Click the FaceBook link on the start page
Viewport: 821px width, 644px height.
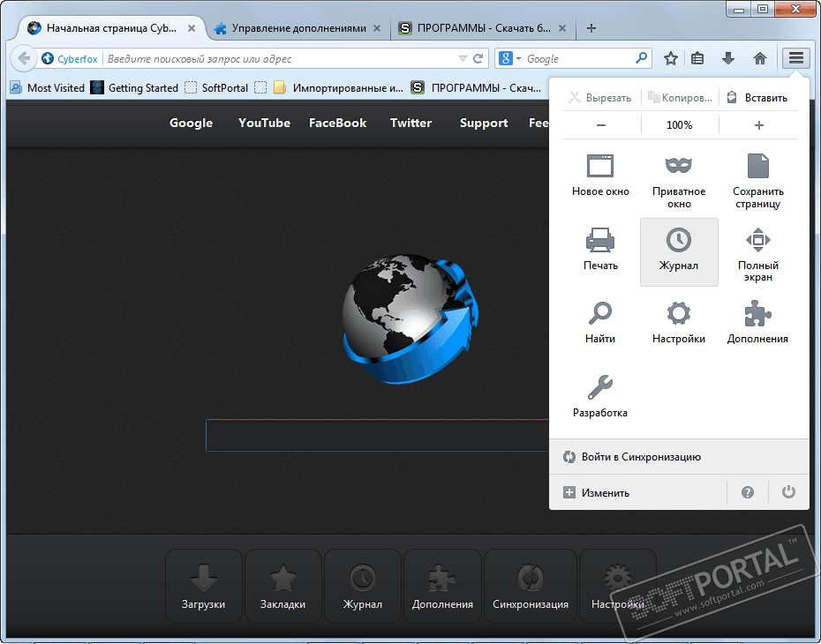pos(338,123)
